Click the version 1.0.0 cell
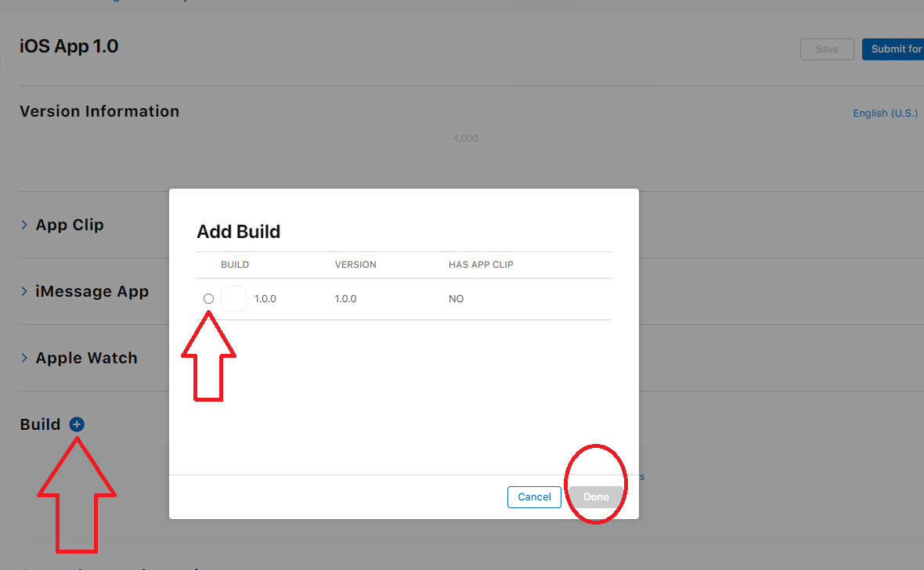 pyautogui.click(x=345, y=299)
